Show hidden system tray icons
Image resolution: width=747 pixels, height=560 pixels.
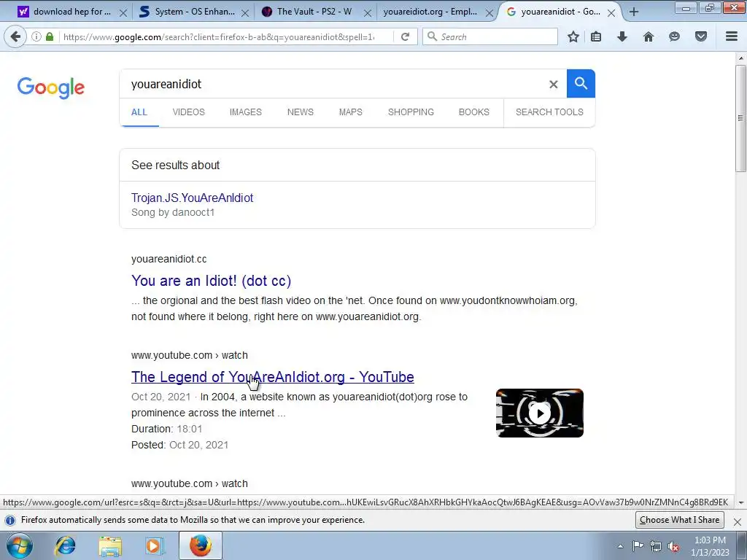[620, 546]
